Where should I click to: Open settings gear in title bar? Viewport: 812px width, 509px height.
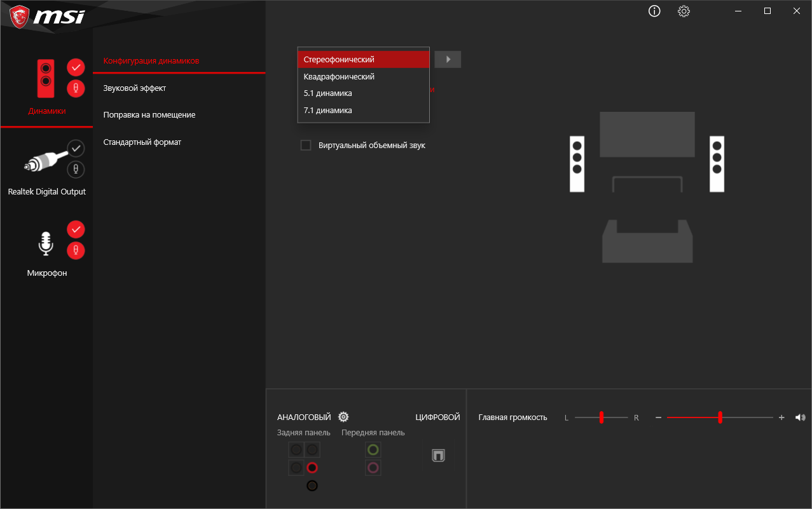point(684,11)
